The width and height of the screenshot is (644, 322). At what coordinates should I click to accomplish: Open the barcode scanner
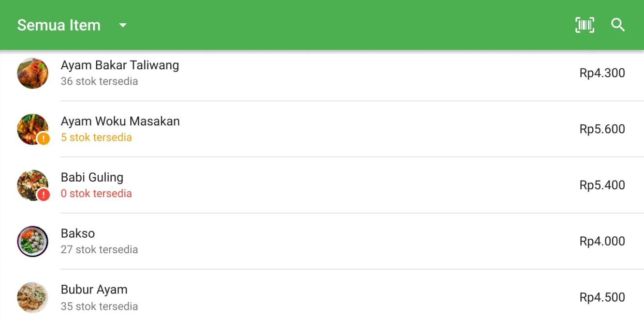click(x=585, y=25)
